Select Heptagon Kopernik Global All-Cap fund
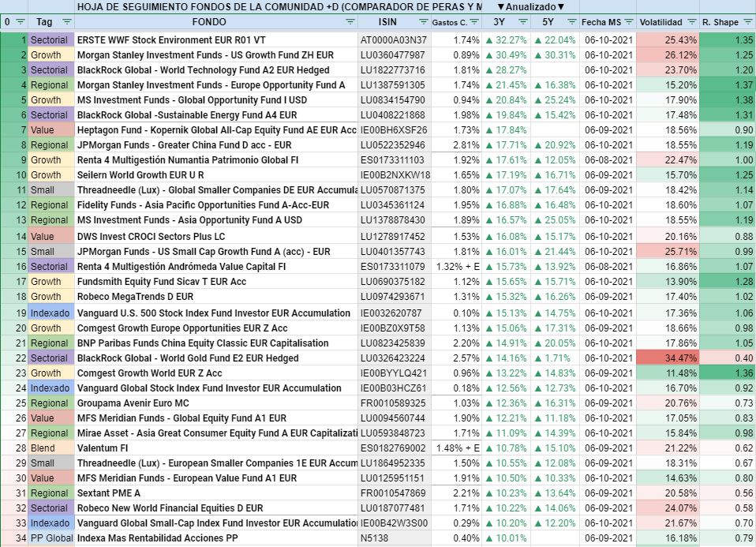This screenshot has height=547, width=756. point(216,129)
